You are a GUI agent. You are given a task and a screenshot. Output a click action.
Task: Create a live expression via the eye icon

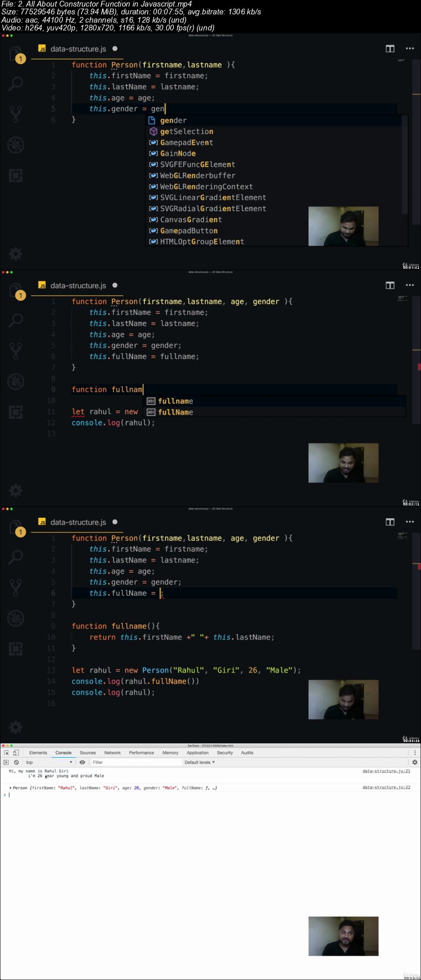point(82,762)
